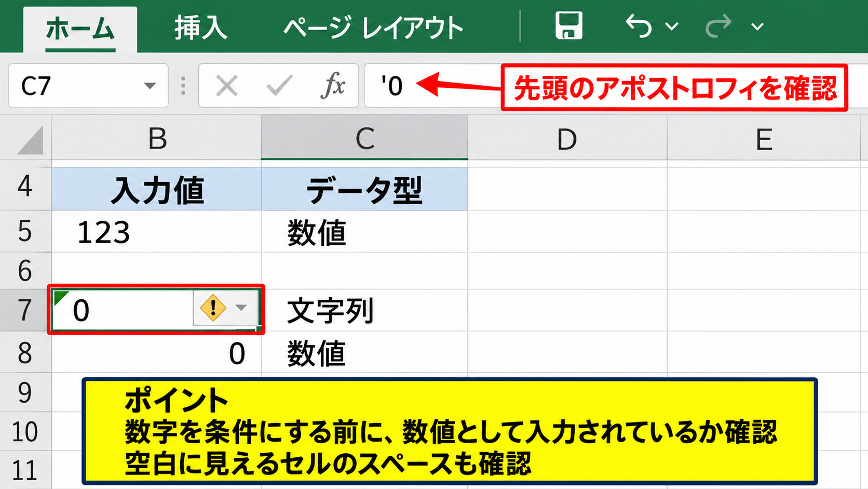
Task: Click the Name Box showing C7
Action: click(88, 86)
